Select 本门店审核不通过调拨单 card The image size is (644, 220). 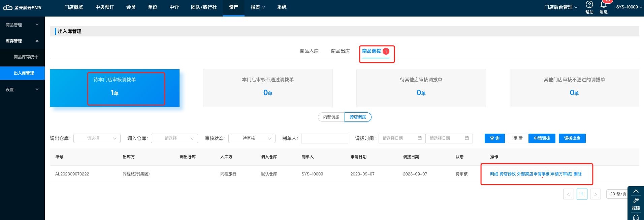(x=268, y=88)
